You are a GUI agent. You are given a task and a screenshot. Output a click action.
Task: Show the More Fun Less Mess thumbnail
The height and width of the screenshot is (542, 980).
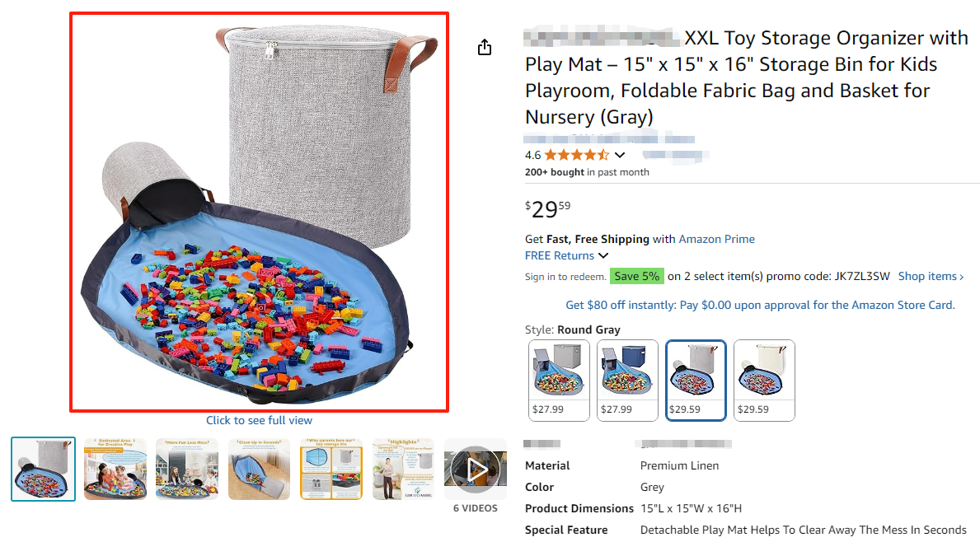pyautogui.click(x=187, y=469)
